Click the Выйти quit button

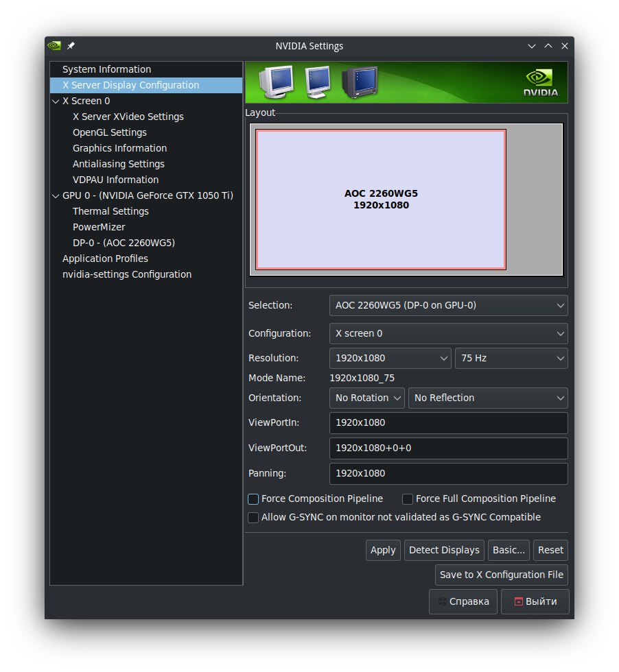(535, 602)
